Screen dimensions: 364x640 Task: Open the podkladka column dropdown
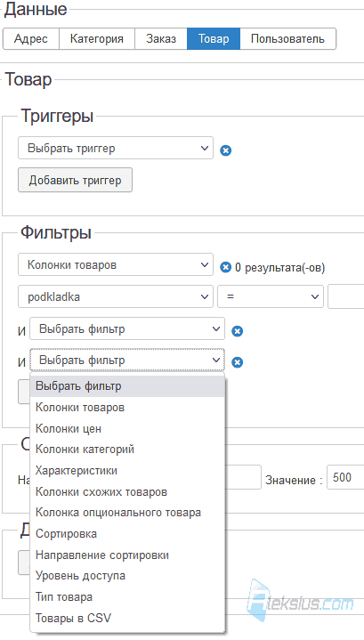click(116, 296)
